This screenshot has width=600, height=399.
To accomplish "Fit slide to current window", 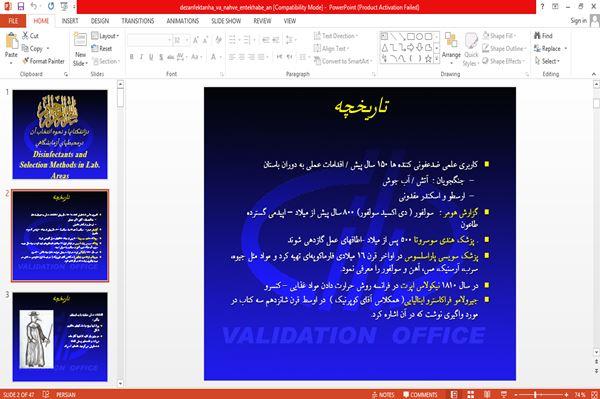I will click(x=594, y=394).
